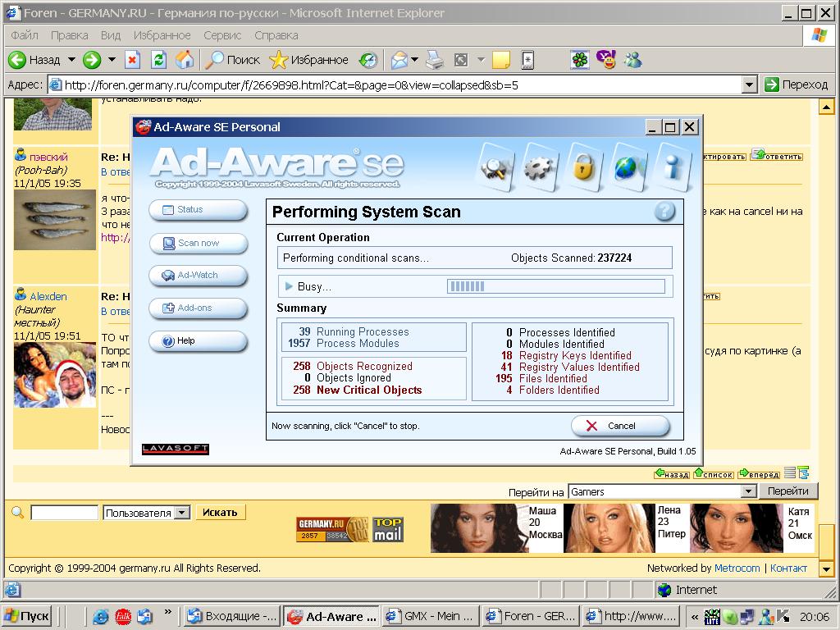The height and width of the screenshot is (630, 840).
Task: Click the ответить reply button
Action: pos(776,155)
